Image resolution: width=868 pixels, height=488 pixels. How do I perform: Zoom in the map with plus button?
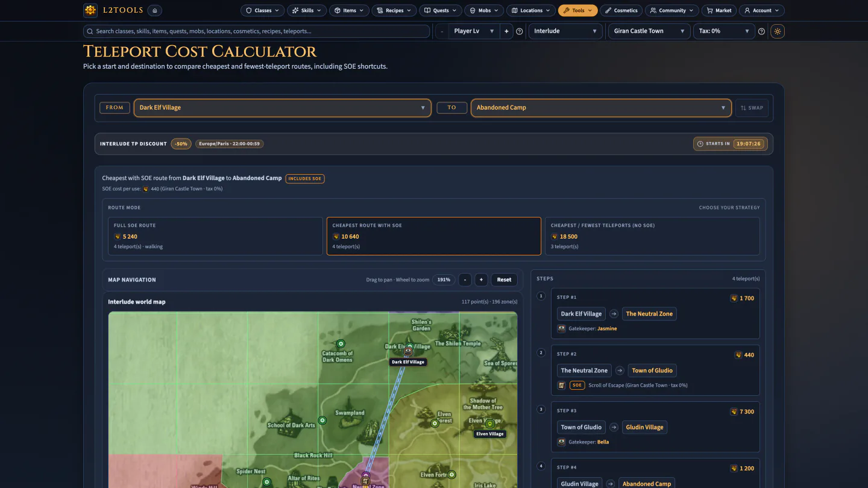pyautogui.click(x=481, y=280)
